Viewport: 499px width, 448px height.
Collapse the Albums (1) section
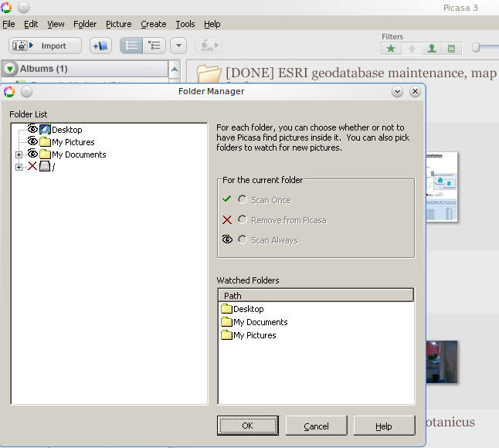[10, 69]
